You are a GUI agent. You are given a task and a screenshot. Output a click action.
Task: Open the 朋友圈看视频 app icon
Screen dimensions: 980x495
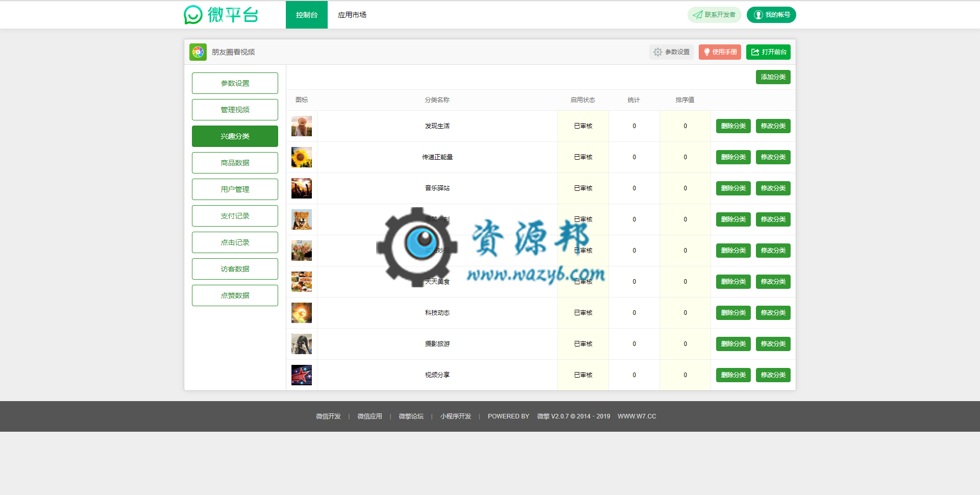pyautogui.click(x=198, y=52)
